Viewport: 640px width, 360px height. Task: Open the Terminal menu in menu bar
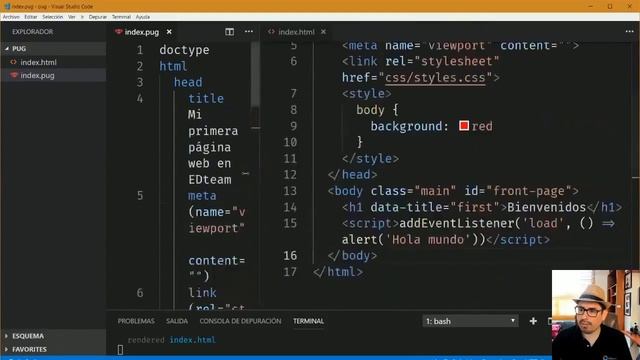121,17
